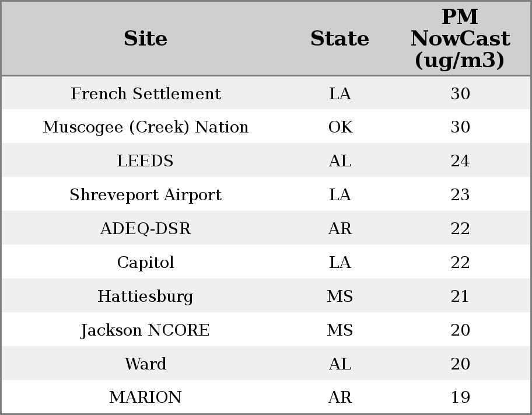Click the PM NowCast (ug/m3) column header
The width and height of the screenshot is (532, 415).
(x=460, y=39)
